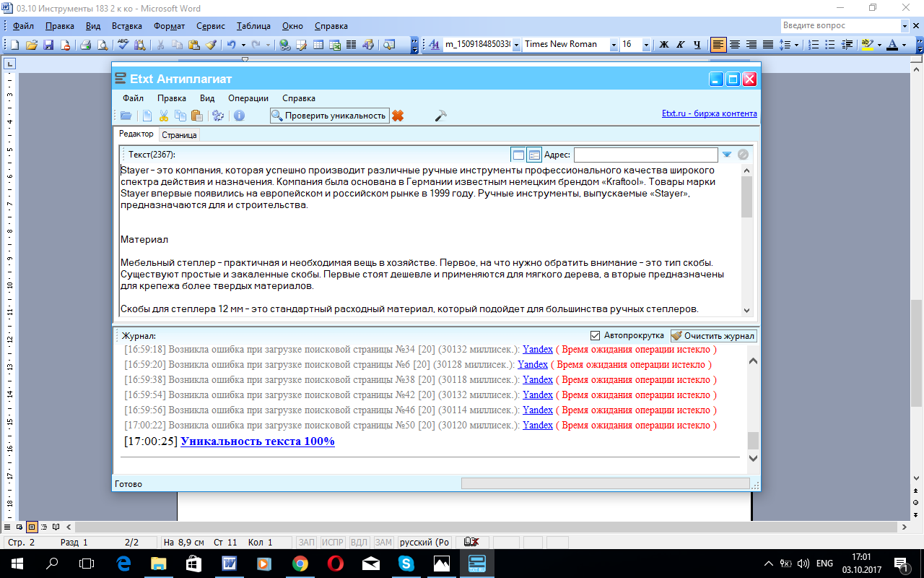Open print preview in Word toolbar

point(102,45)
